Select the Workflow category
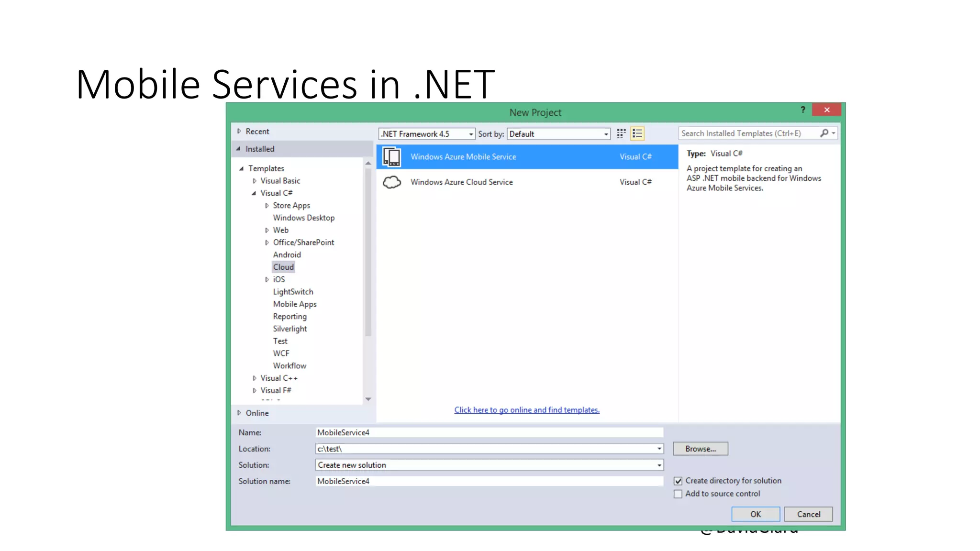 290,366
